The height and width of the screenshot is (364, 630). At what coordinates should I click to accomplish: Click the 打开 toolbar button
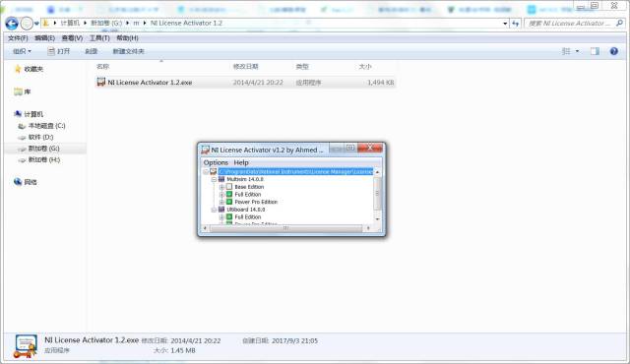tap(59, 51)
